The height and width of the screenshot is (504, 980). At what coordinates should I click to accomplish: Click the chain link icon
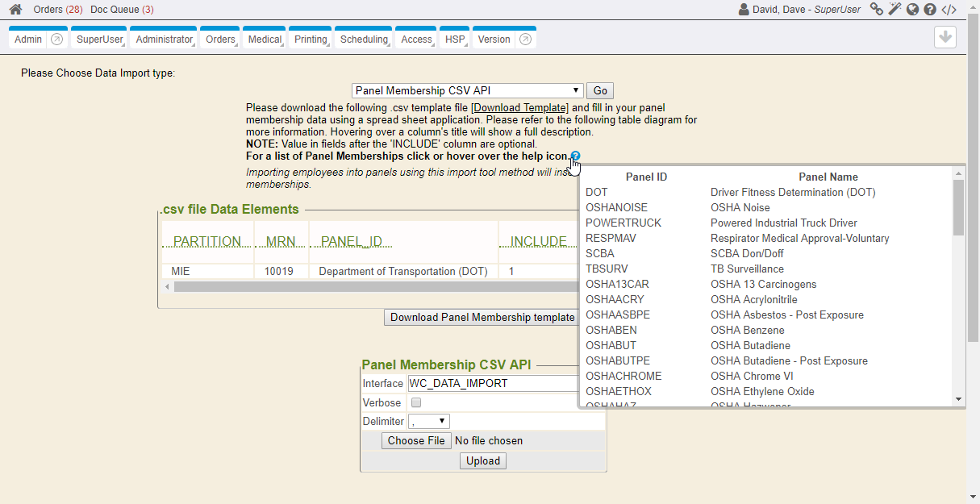point(876,10)
